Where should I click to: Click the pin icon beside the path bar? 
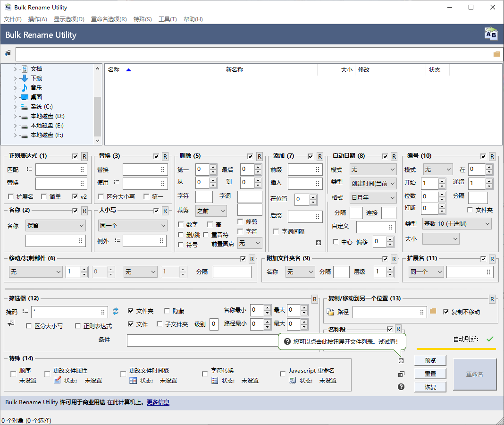(x=8, y=53)
